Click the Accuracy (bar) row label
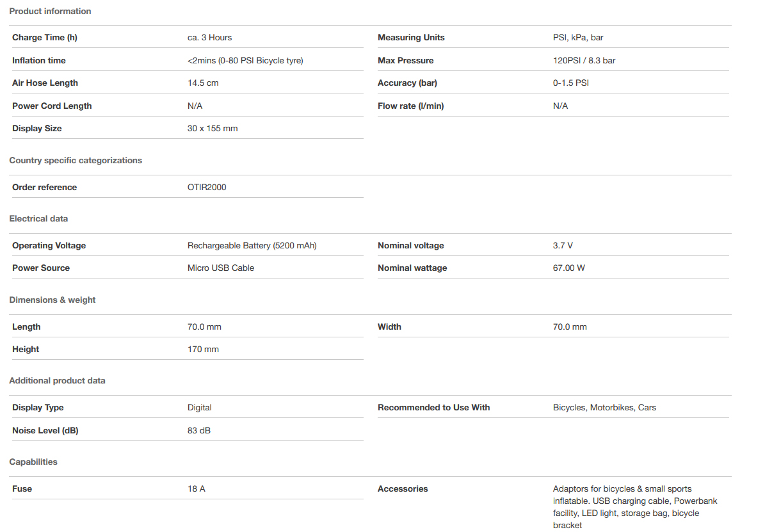Screen dimensions: 765x532 coord(407,83)
